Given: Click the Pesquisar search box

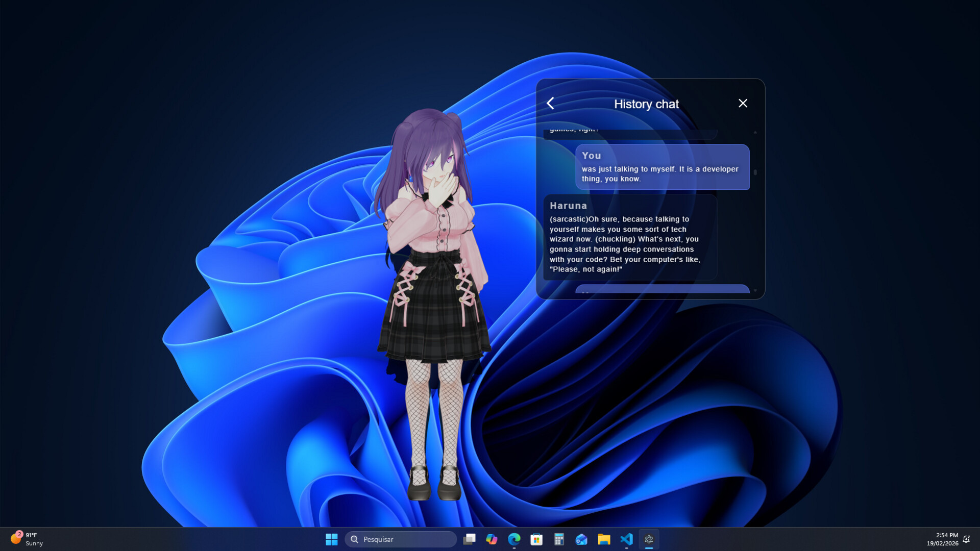Looking at the screenshot, I should pos(401,539).
